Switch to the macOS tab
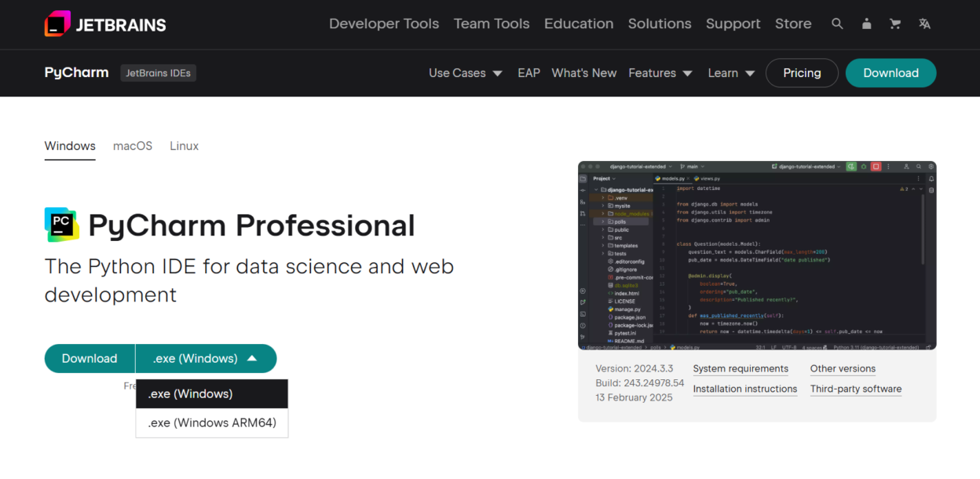Screen dimensions: 980x479 point(132,145)
